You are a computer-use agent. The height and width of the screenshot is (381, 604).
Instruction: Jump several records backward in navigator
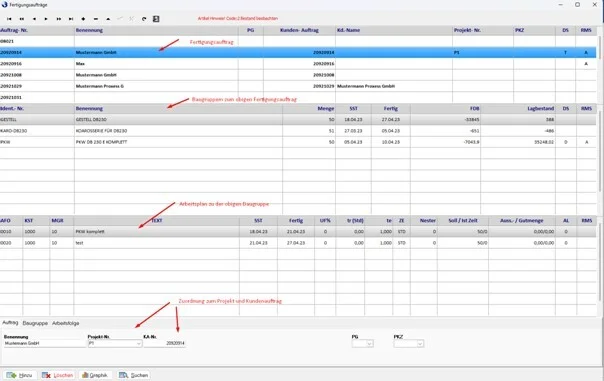(x=22, y=19)
